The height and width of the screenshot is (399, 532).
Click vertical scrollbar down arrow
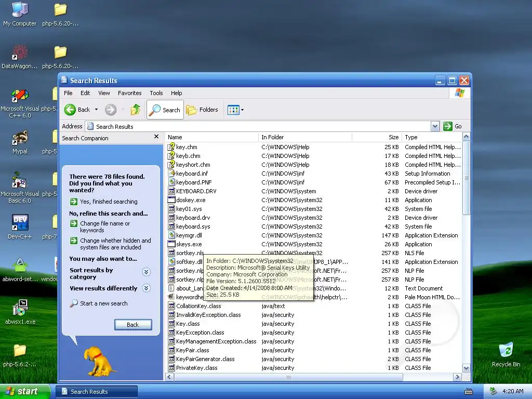pos(466,368)
